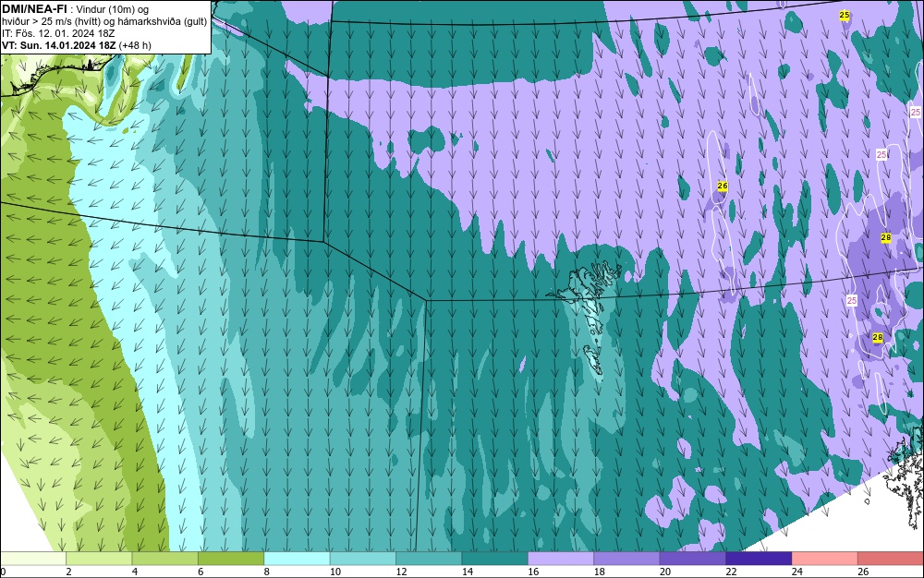The width and height of the screenshot is (924, 578).
Task: Click the 'hviður > 25 m/s' description line
Action: coord(104,21)
